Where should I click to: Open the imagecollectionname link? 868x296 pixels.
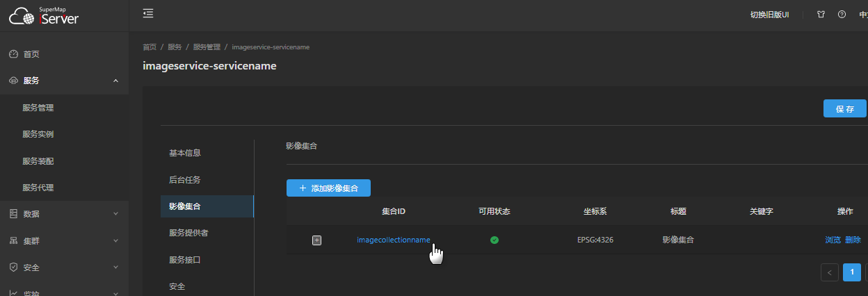pyautogui.click(x=393, y=240)
